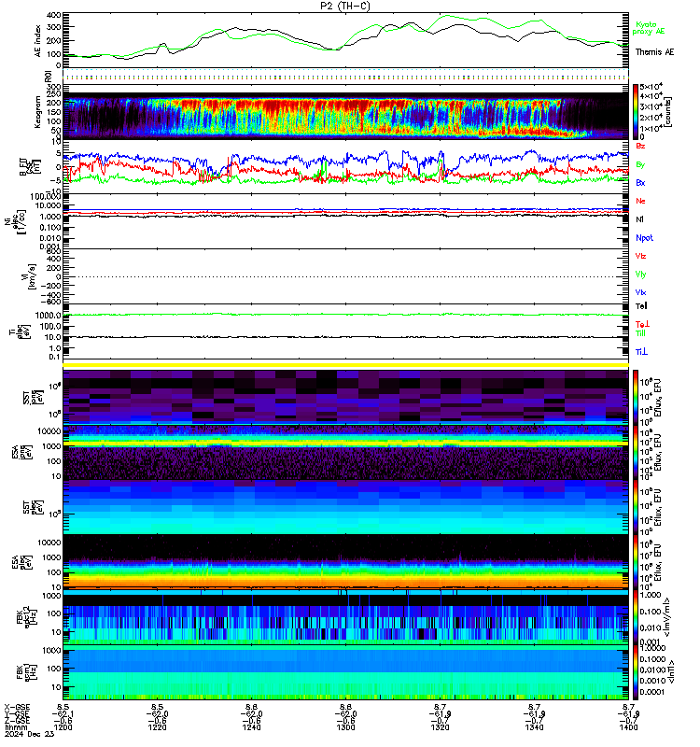This screenshot has width=700, height=747.
Task: Click the keogram counts color bar
Action: click(x=636, y=111)
